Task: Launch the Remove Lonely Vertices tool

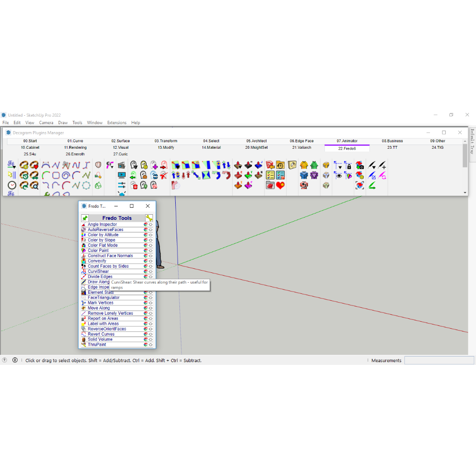Action: point(110,313)
